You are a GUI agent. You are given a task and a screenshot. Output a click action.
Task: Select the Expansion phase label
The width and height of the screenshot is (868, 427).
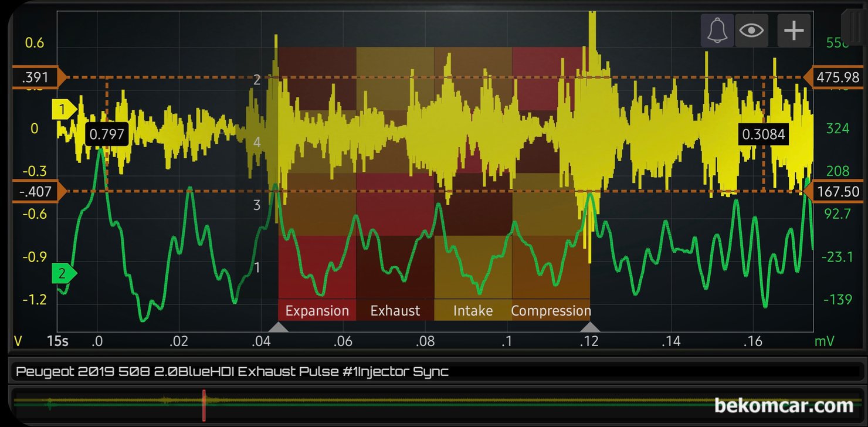coord(317,311)
